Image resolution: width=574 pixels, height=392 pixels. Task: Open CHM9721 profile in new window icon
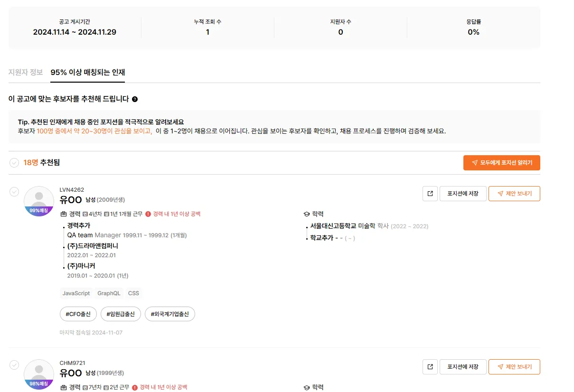click(430, 367)
